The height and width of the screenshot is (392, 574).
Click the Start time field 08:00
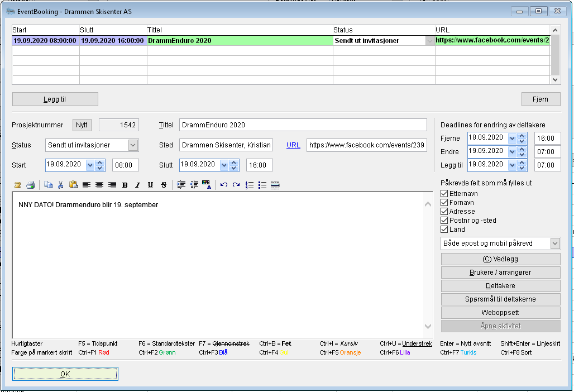[126, 165]
